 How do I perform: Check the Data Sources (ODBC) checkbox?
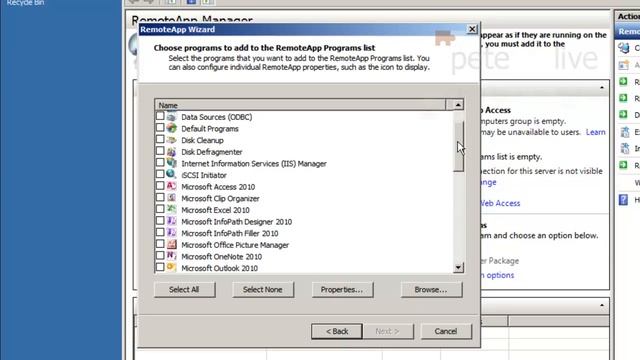click(160, 116)
